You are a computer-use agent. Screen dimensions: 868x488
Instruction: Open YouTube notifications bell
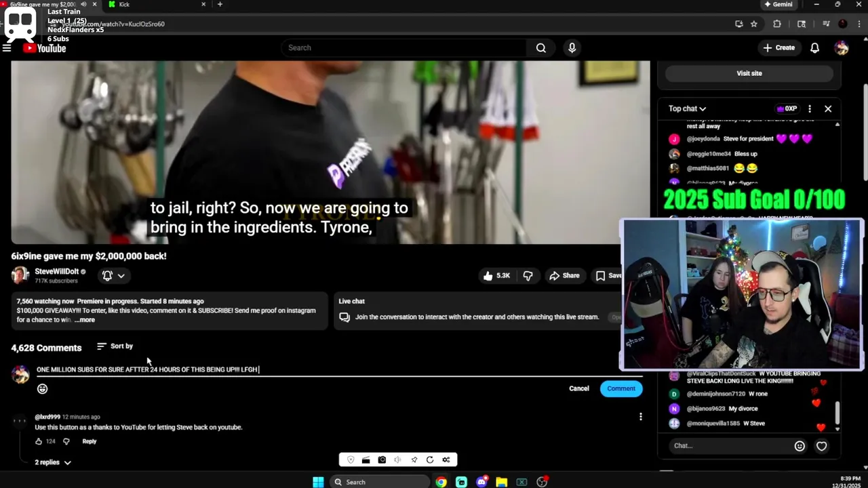(815, 48)
